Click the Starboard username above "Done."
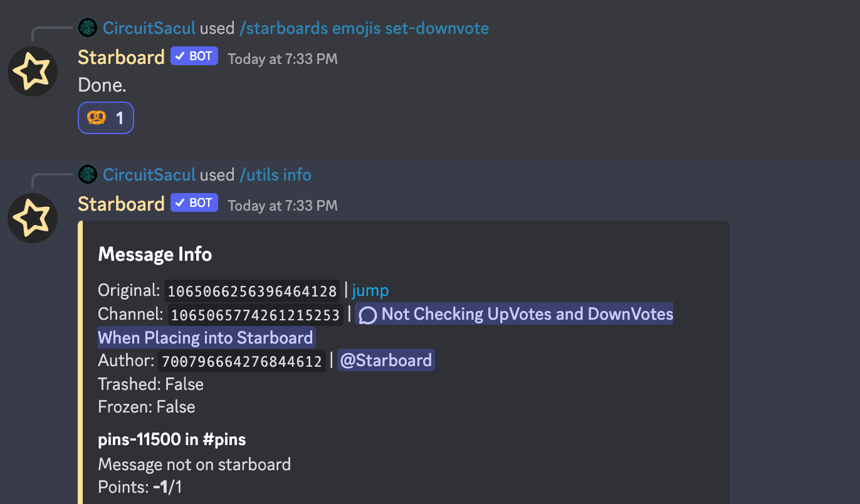860x504 pixels. [x=121, y=57]
